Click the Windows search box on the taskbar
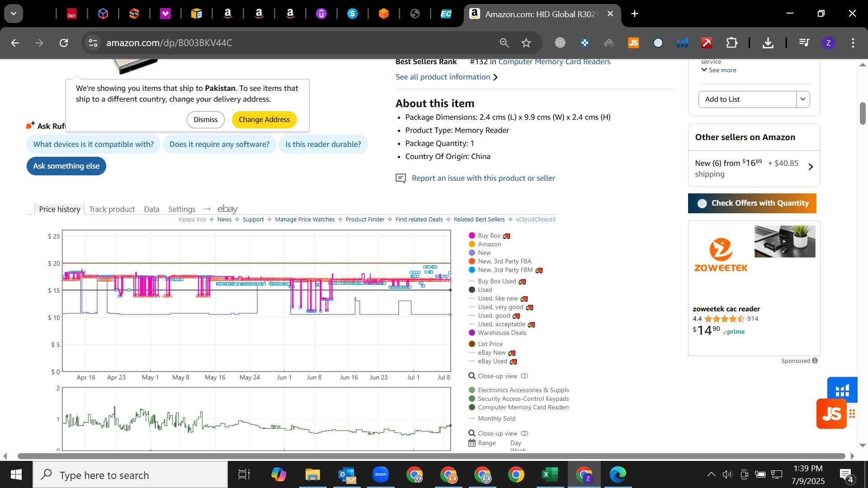This screenshot has height=488, width=868. [130, 475]
